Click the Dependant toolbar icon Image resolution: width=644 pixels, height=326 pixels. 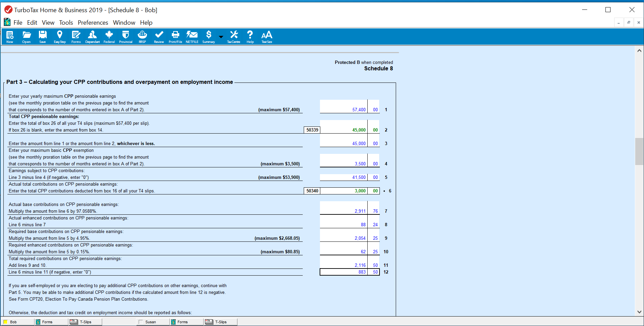[x=92, y=37]
